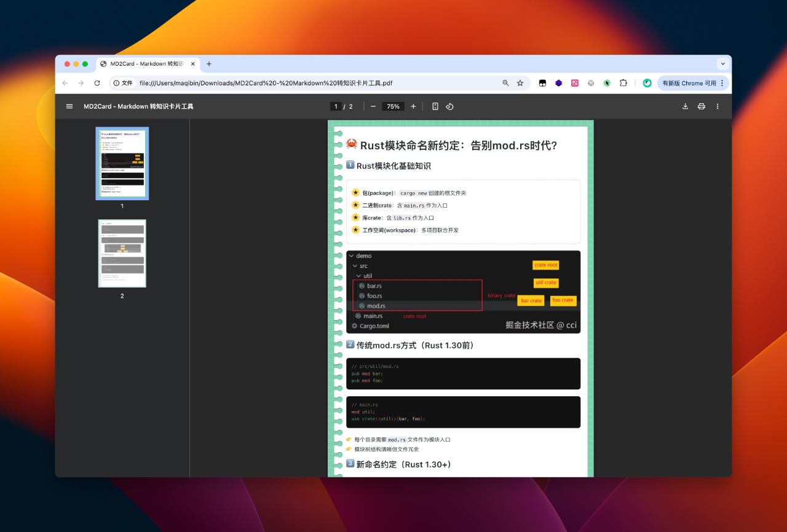Click the file info icon in address bar
Screen dimensions: 787x532
click(x=123, y=83)
